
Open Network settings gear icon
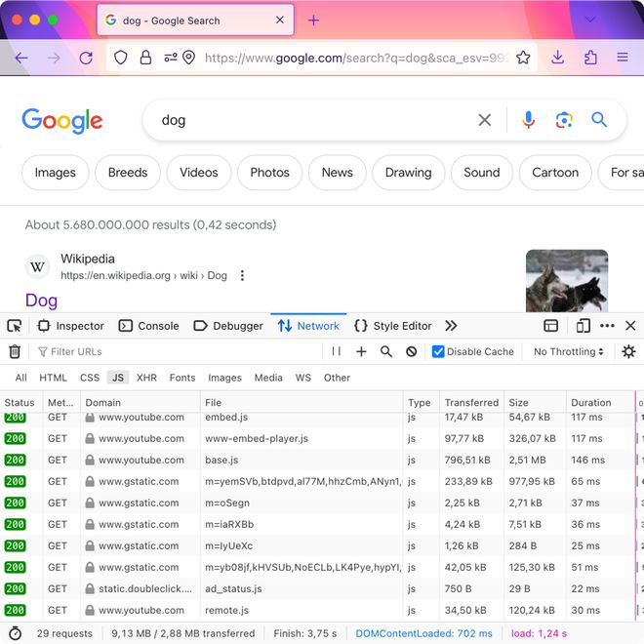628,351
